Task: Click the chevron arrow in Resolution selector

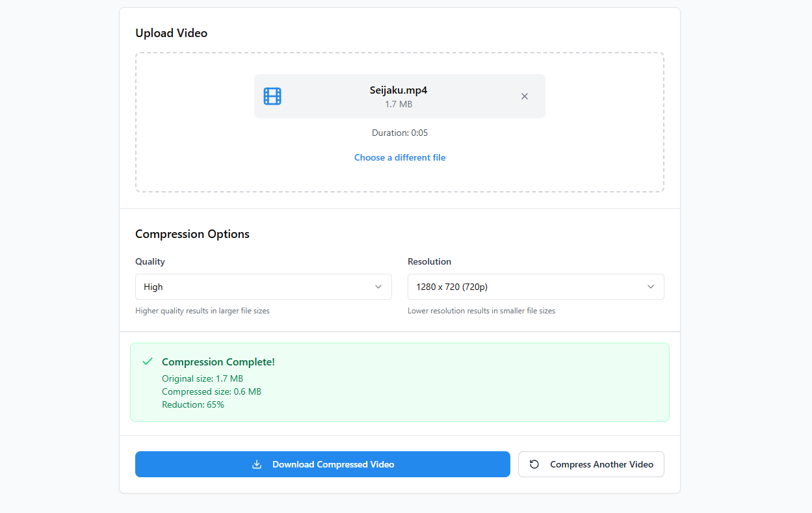Action: (651, 287)
